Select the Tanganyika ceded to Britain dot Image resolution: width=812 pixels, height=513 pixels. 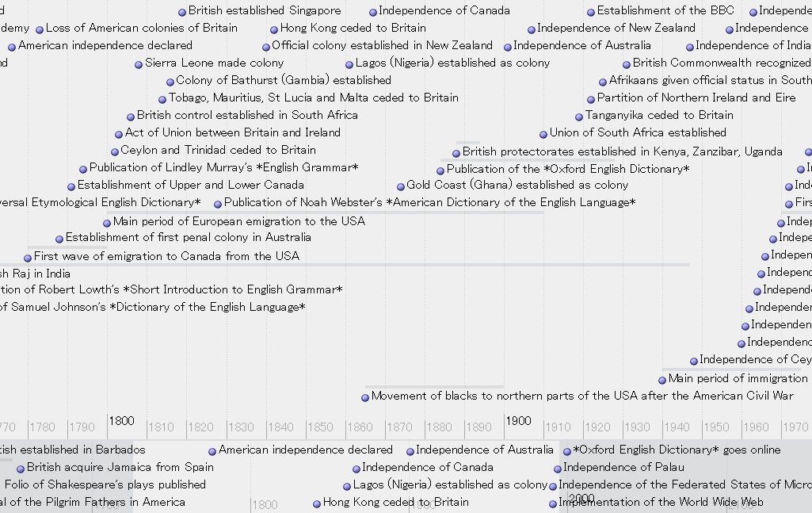coord(579,117)
